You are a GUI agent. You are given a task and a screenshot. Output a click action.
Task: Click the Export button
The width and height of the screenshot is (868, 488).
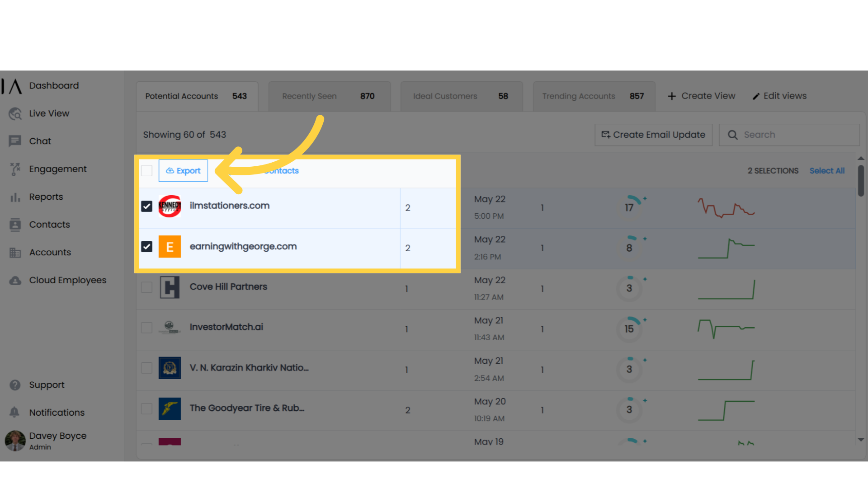tap(183, 171)
